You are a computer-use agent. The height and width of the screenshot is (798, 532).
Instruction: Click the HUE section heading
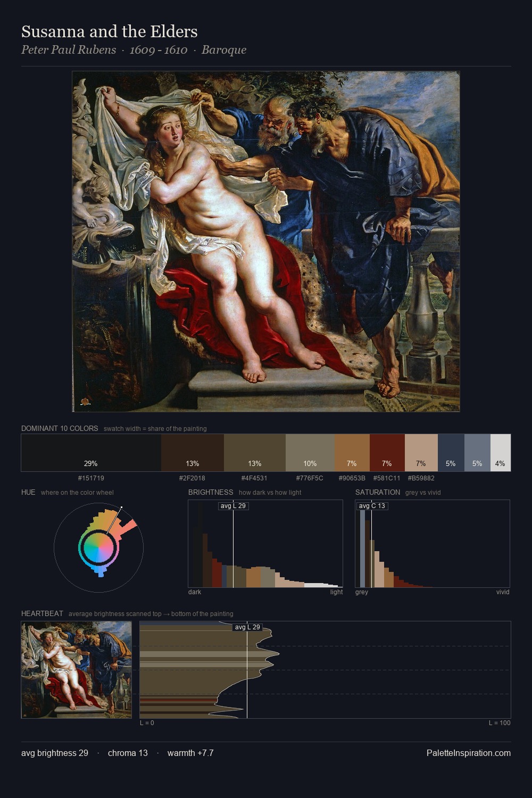(x=28, y=492)
